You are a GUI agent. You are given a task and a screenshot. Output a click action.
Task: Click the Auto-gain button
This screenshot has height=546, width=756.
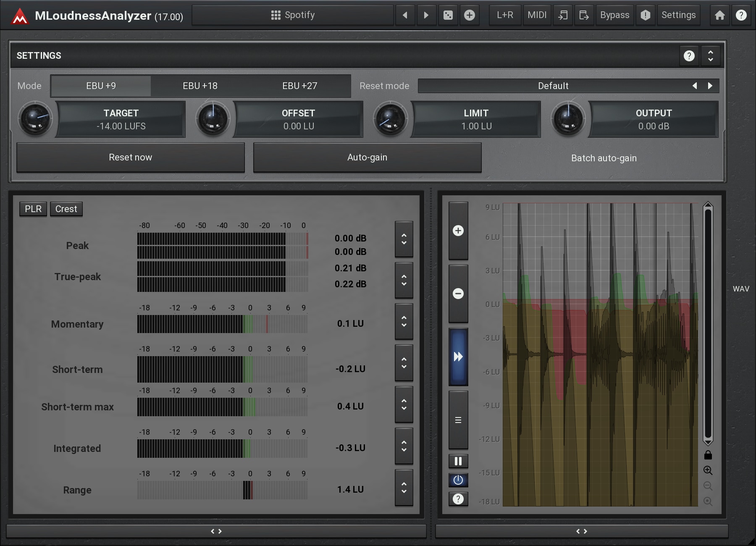[367, 157]
